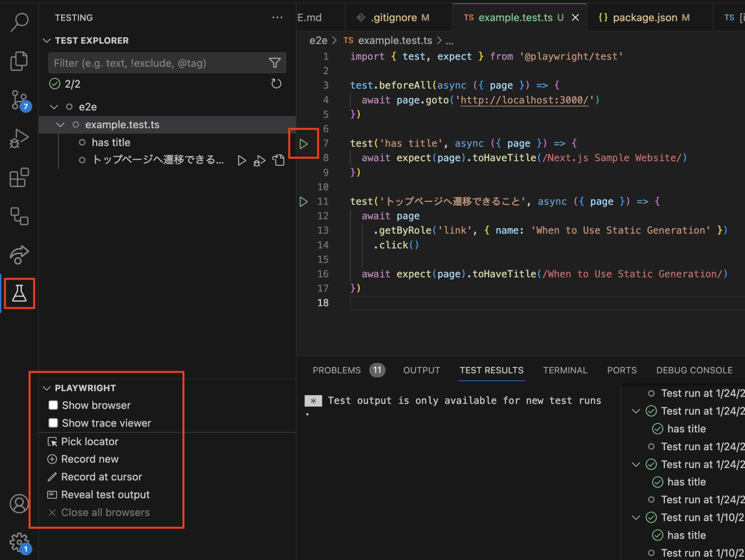
Task: Collapse the example.test.ts tree node
Action: click(60, 125)
